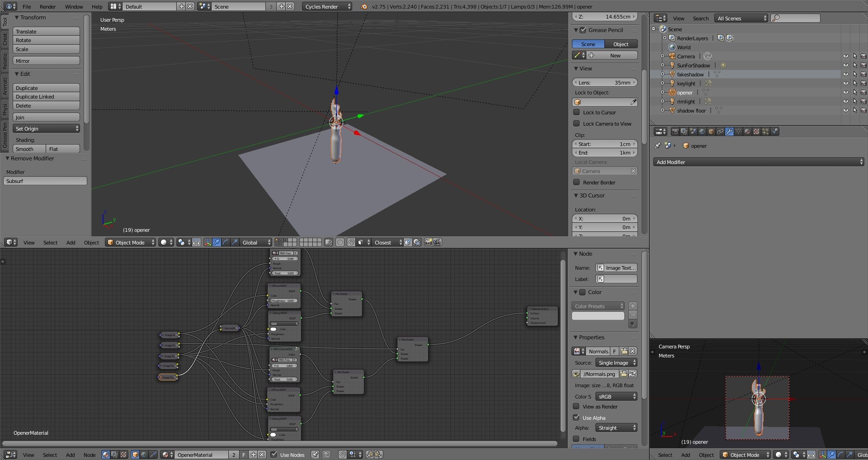
Task: Toggle the Use Nodes checkbox
Action: pyautogui.click(x=274, y=455)
